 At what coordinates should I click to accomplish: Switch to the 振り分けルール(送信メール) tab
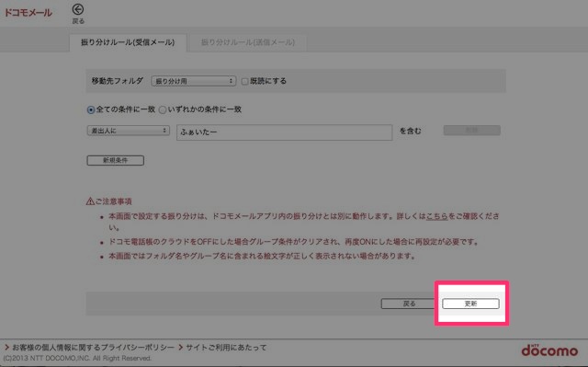[248, 42]
